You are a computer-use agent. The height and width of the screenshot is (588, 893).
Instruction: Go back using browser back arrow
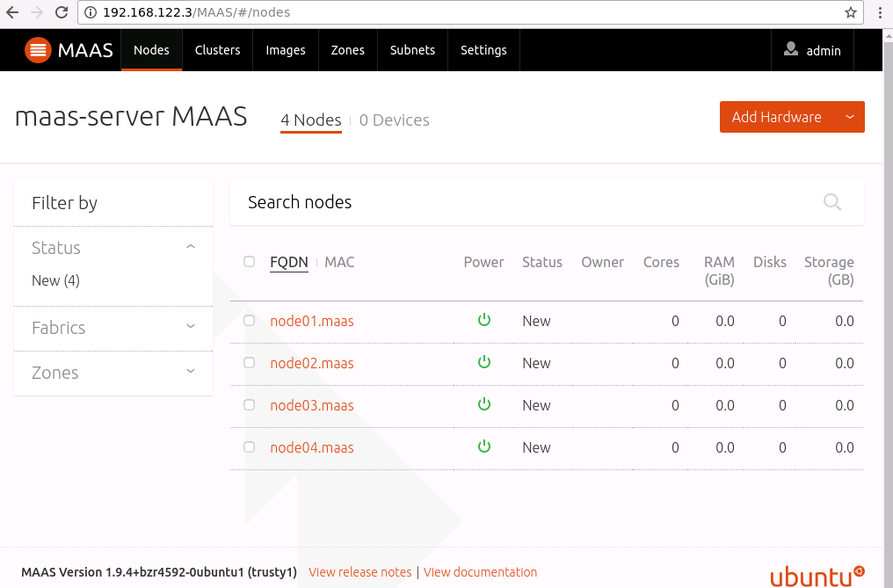12,12
